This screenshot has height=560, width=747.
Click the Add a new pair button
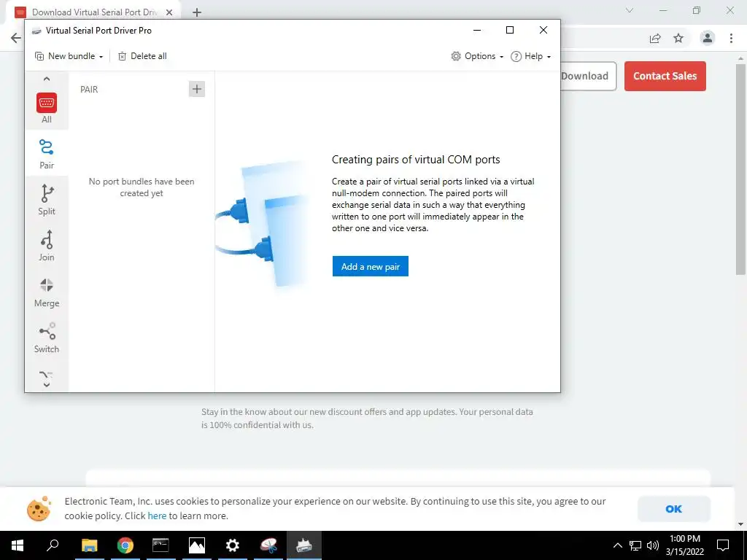click(370, 266)
